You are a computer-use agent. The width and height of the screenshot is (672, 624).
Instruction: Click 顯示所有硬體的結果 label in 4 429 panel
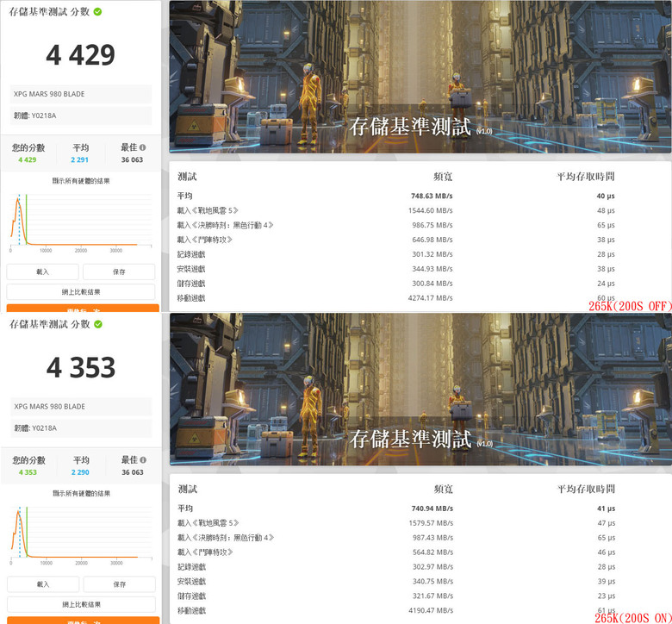click(x=81, y=181)
